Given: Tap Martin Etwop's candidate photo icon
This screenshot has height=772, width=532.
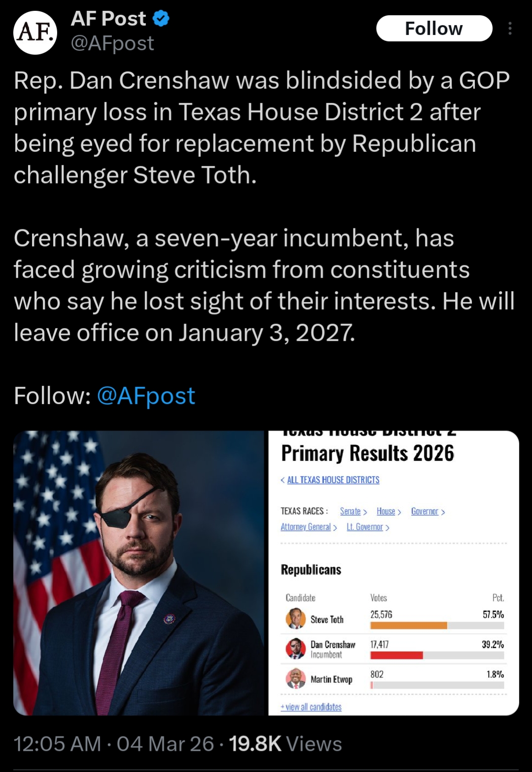Looking at the screenshot, I should pos(295,679).
